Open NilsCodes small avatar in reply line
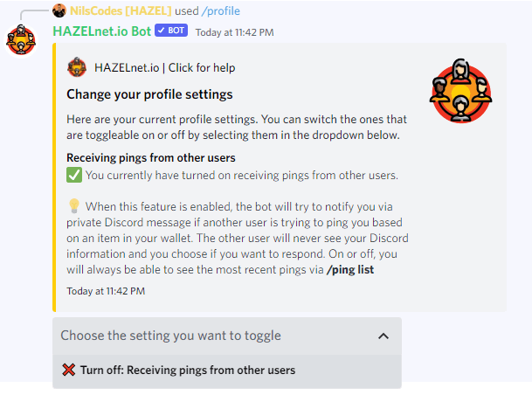 tap(59, 10)
